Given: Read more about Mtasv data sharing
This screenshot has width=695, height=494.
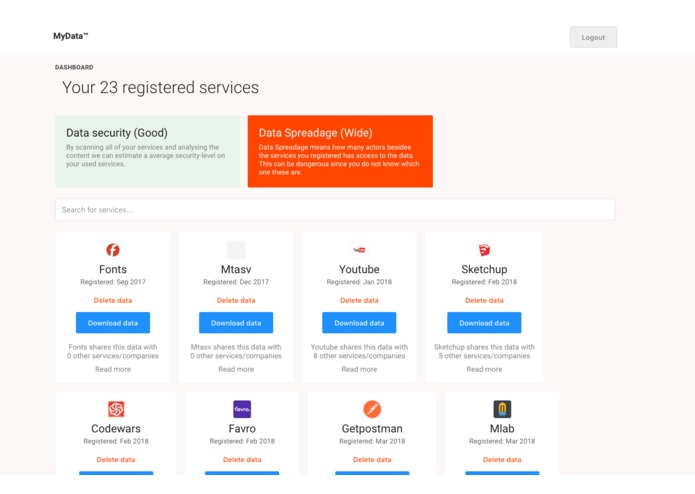Looking at the screenshot, I should point(236,369).
